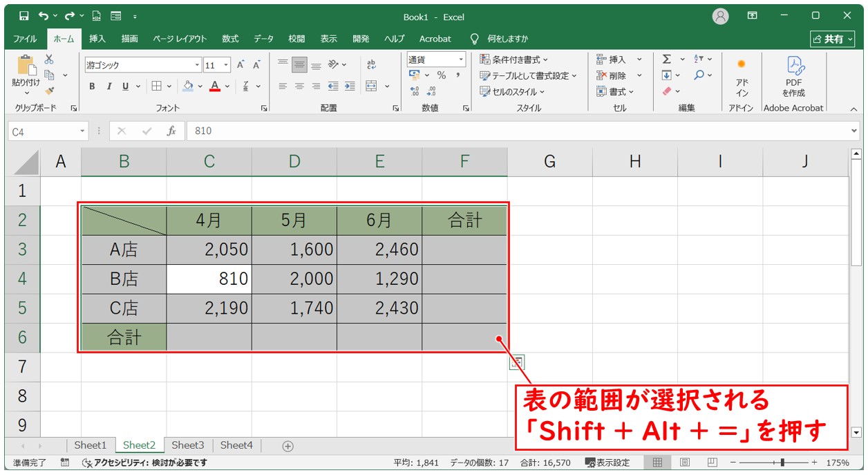
Task: Open the 数式 ribbon tab
Action: [230, 39]
